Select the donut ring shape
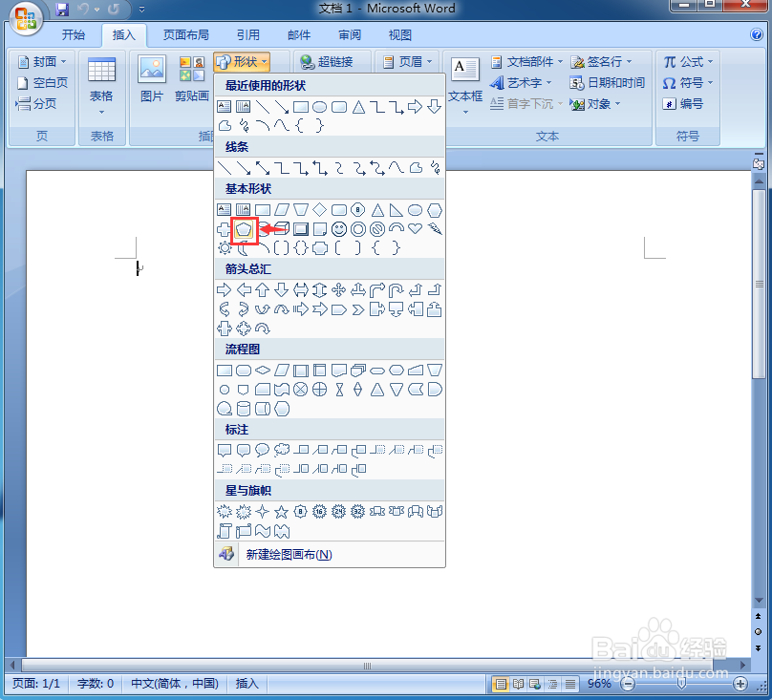Viewport: 772px width, 700px height. pos(358,229)
